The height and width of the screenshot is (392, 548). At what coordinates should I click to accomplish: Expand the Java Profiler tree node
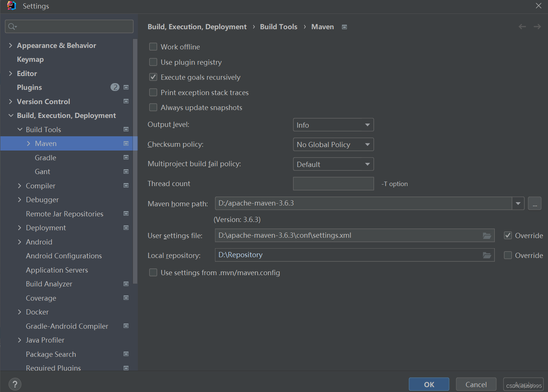[19, 340]
